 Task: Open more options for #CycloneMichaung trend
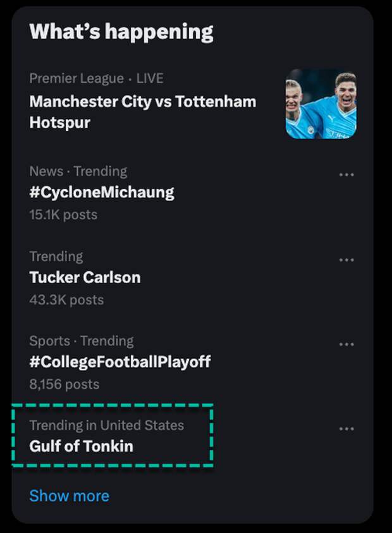[x=346, y=175]
